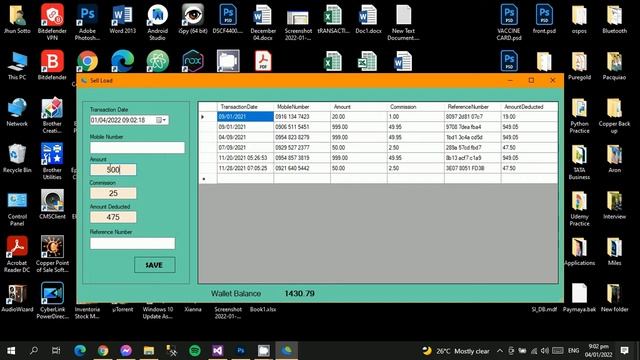Image resolution: width=640 pixels, height=360 pixels.
Task: Select the row header of the new empty row
Action: click(x=208, y=178)
